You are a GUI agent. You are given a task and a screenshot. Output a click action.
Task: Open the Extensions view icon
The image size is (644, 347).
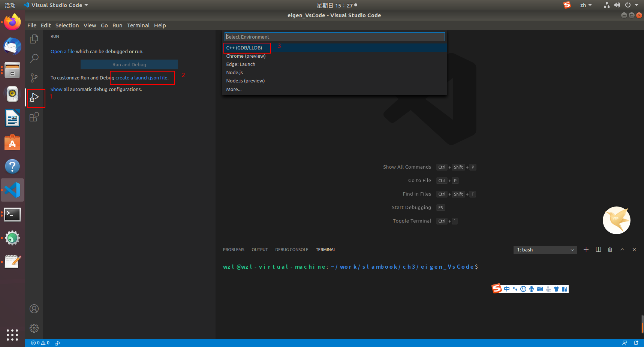(34, 117)
